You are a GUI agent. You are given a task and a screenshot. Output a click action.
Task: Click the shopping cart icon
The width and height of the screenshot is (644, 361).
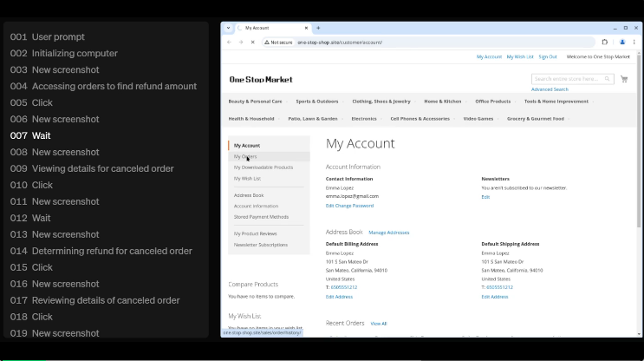[x=623, y=79]
